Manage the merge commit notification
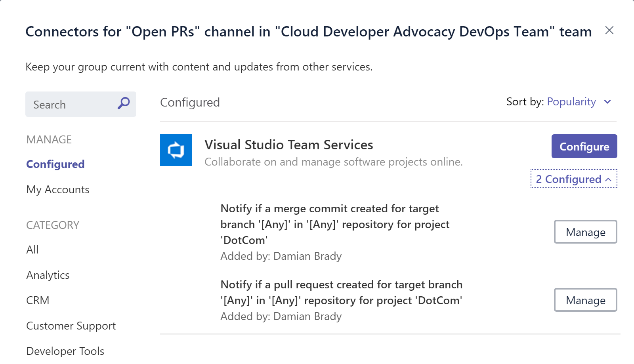Viewport: 634px width, 364px height. (x=585, y=232)
